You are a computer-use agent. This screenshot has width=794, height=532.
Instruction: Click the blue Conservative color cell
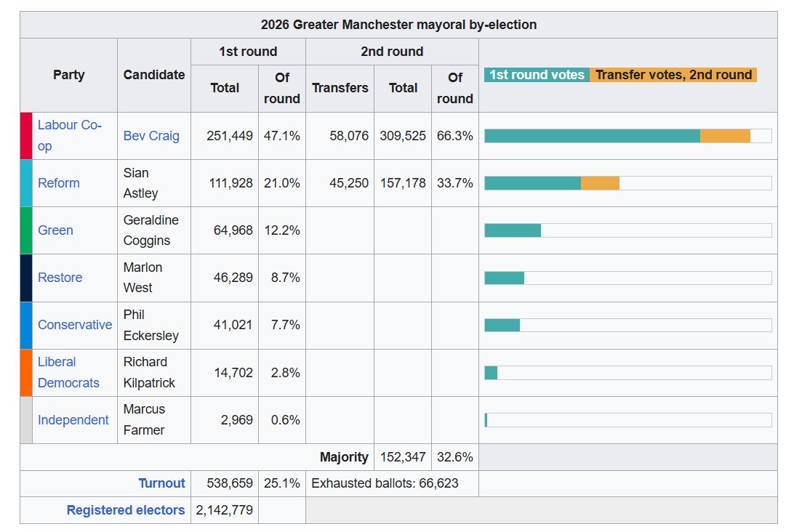(x=26, y=326)
